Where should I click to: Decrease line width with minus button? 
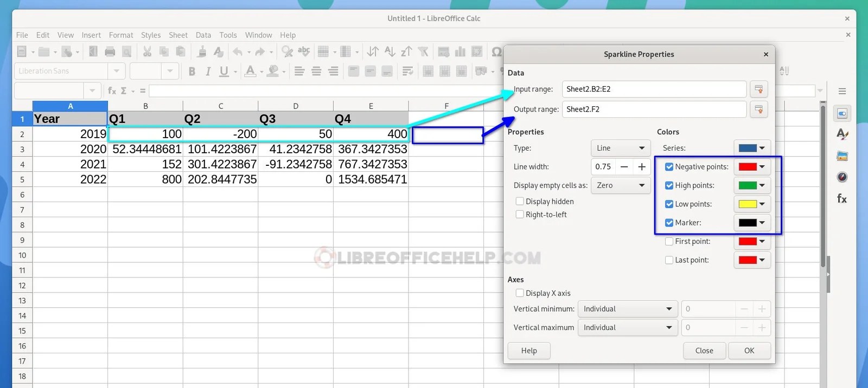(624, 167)
